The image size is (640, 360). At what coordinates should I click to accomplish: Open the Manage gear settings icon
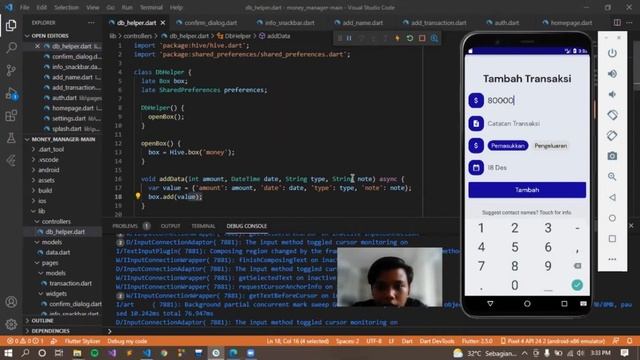tap(11, 324)
